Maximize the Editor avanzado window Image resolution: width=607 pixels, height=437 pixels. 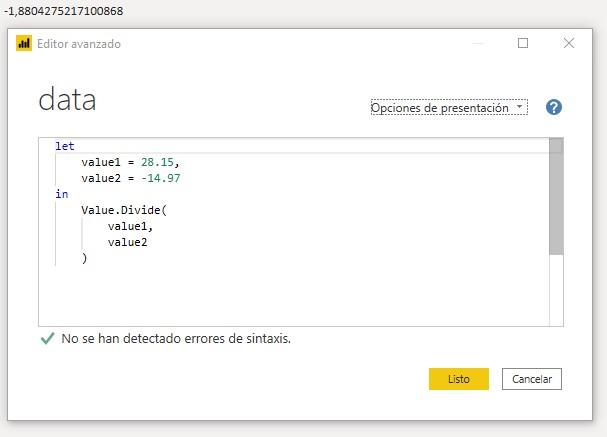[x=522, y=44]
